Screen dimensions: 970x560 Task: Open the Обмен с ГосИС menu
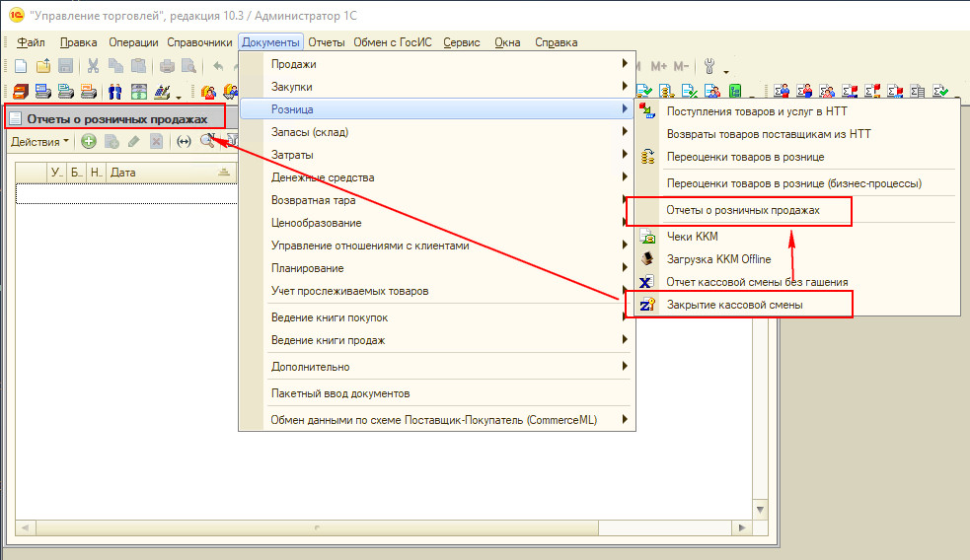pos(392,42)
